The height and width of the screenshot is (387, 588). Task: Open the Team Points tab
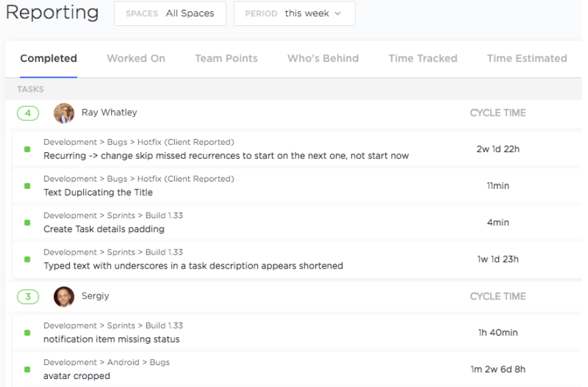point(226,59)
